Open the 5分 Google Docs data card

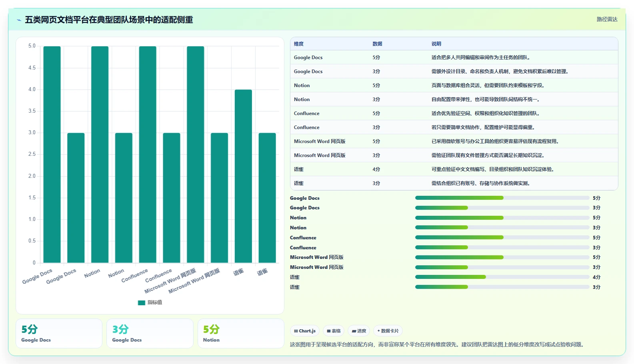59,333
